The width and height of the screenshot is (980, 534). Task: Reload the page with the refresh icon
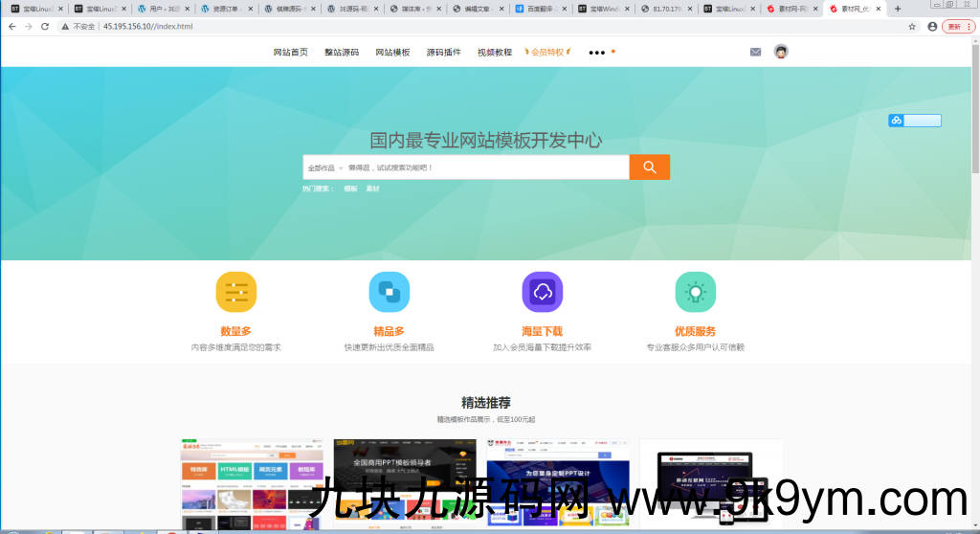[45, 26]
